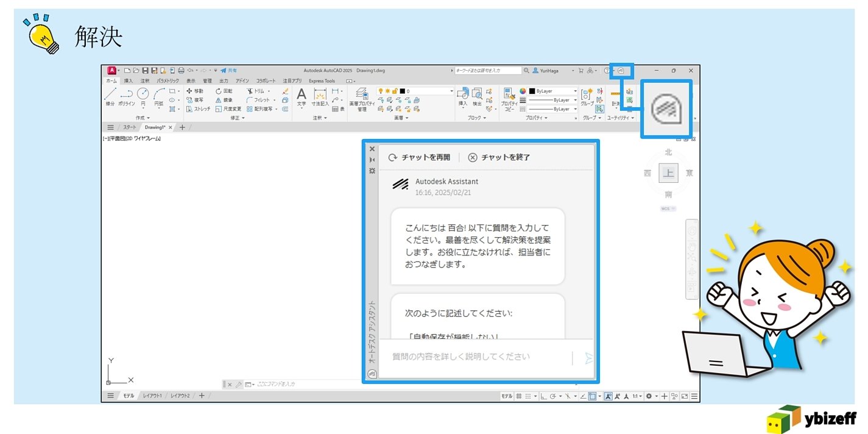The width and height of the screenshot is (868, 434).
Task: Toggle object snap in status bar
Action: point(592,396)
